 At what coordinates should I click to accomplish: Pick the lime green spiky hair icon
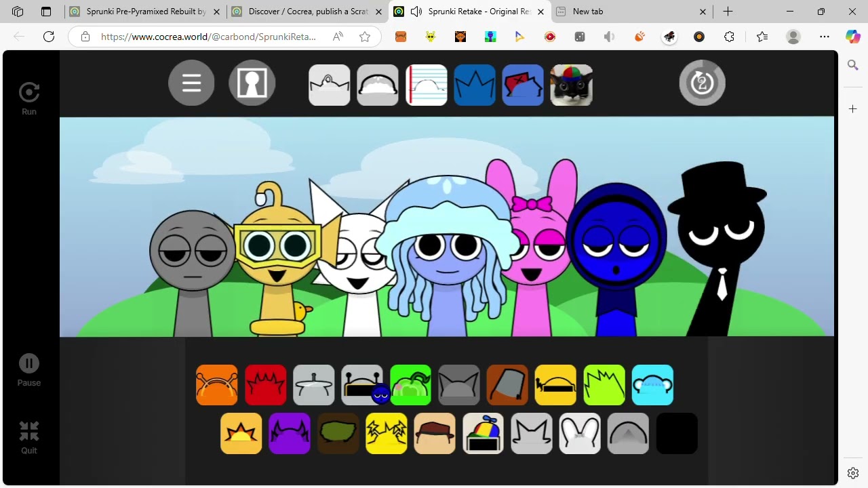pyautogui.click(x=604, y=386)
